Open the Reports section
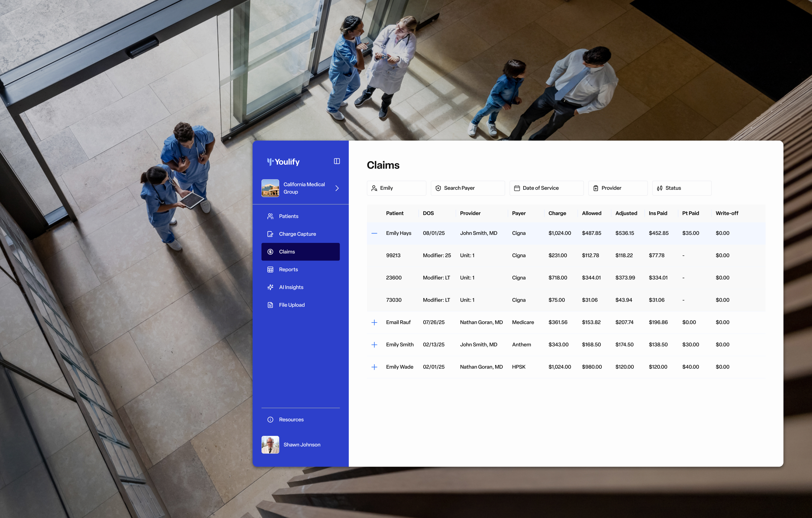The width and height of the screenshot is (812, 518). tap(301, 269)
